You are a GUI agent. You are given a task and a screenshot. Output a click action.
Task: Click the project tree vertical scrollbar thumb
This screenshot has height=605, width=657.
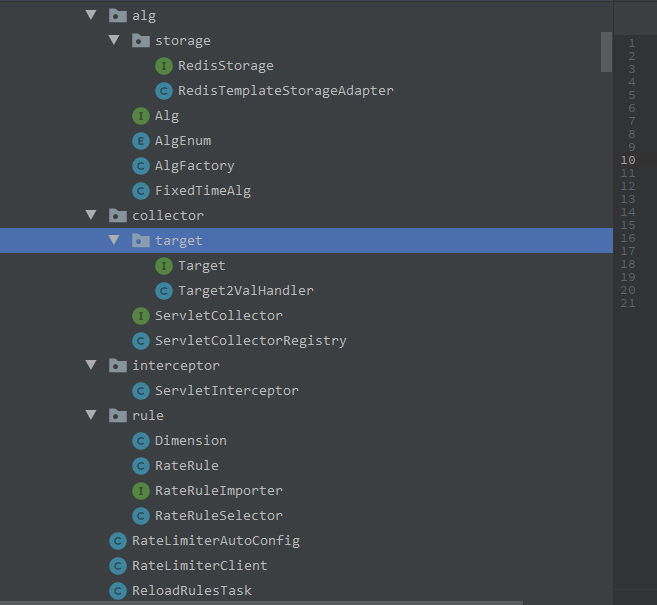(x=606, y=52)
